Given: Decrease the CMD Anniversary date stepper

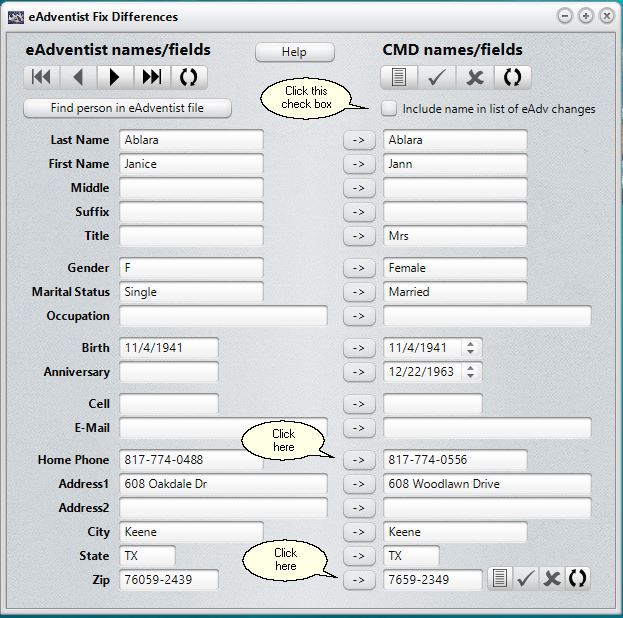Looking at the screenshot, I should coord(471,376).
